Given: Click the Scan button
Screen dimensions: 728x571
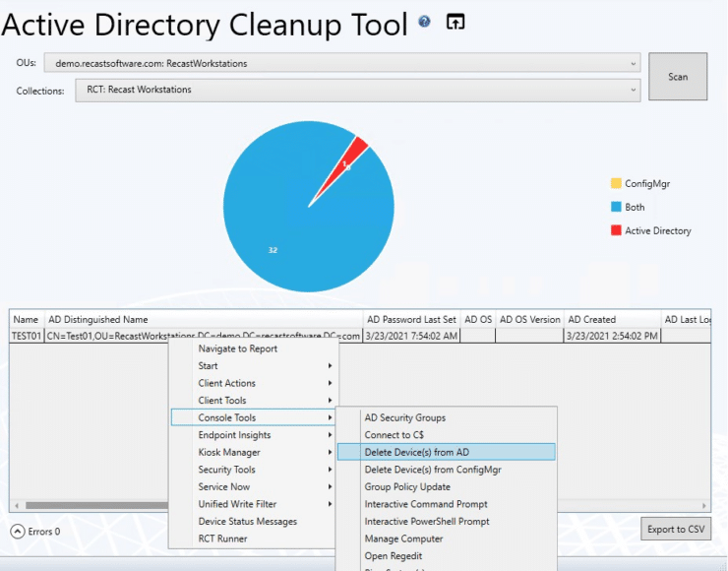Looking at the screenshot, I should [678, 77].
